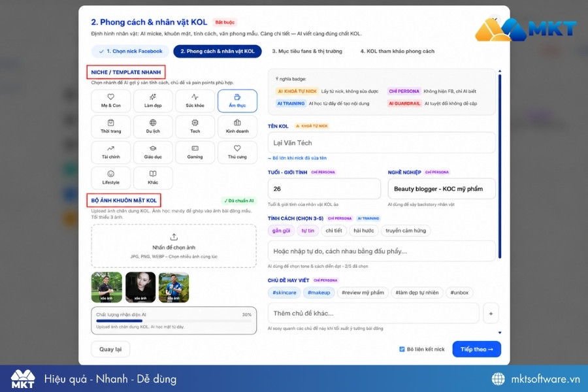Toggle the #skincare topic tag

(284, 293)
